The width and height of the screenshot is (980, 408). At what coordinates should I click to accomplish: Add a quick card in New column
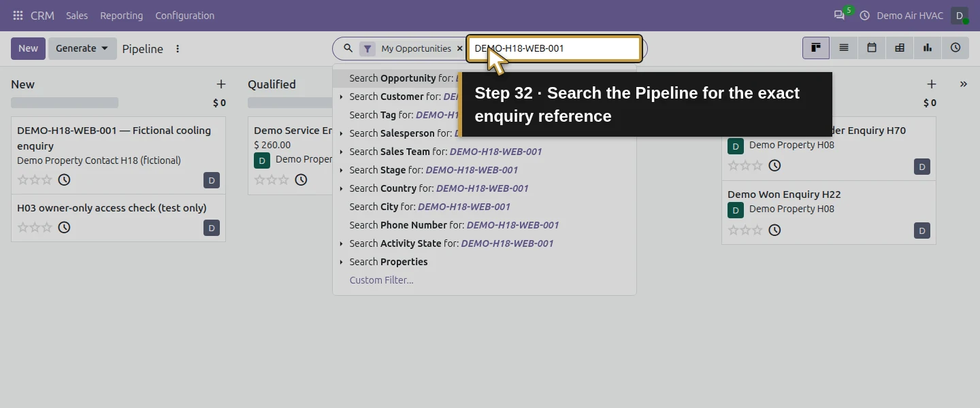[221, 84]
